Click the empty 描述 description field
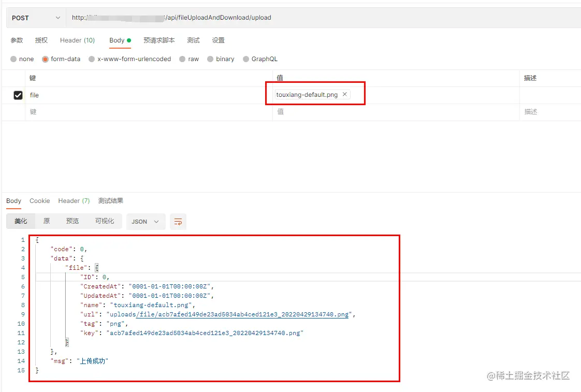This screenshot has height=392, width=581. tap(550, 112)
